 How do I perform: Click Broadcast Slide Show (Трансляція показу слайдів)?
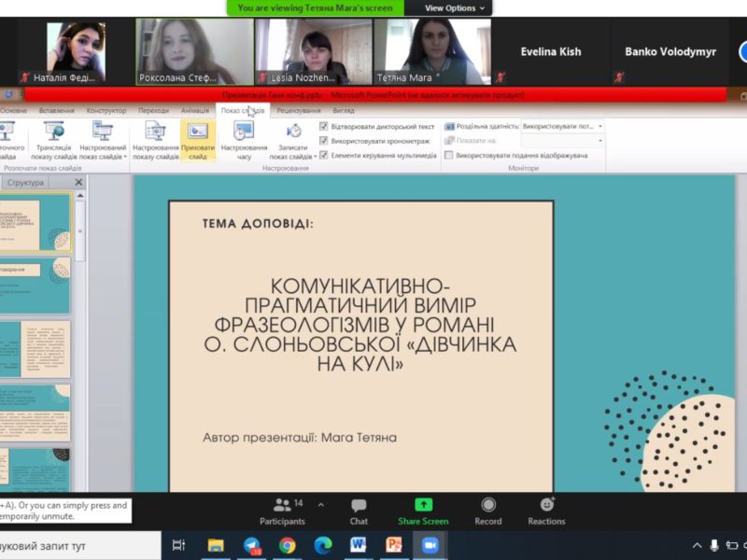coord(54,138)
